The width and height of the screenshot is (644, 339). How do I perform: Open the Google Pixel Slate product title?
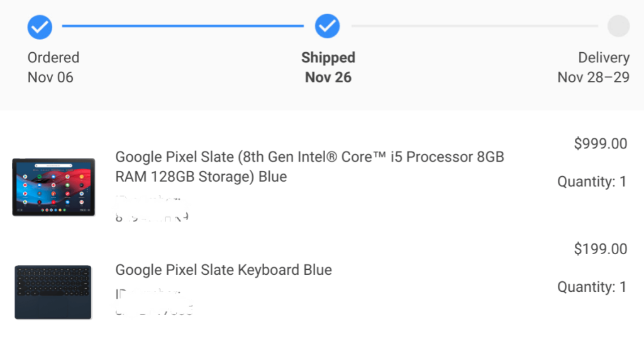click(x=309, y=167)
